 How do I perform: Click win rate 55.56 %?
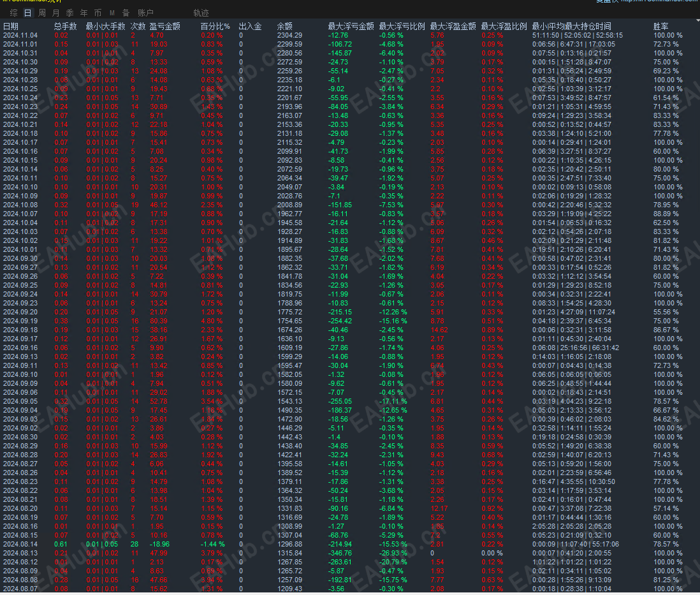click(666, 312)
